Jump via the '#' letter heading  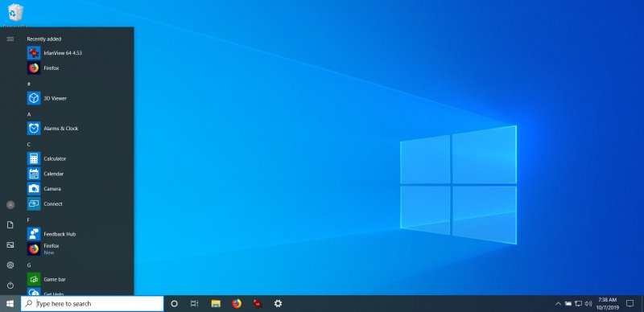click(x=29, y=84)
